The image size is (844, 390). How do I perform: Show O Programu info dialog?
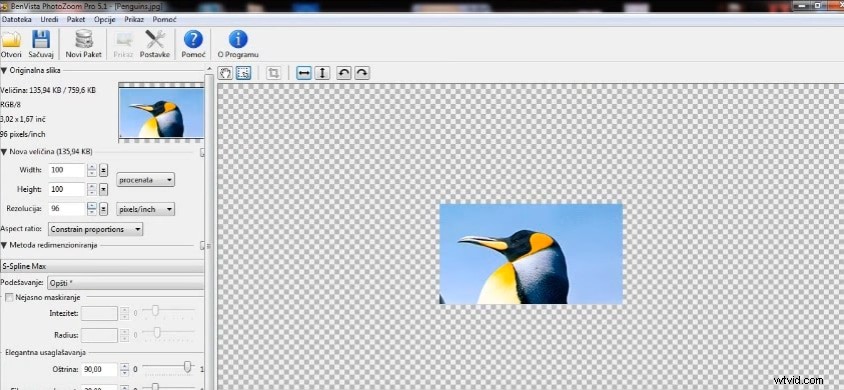point(238,44)
